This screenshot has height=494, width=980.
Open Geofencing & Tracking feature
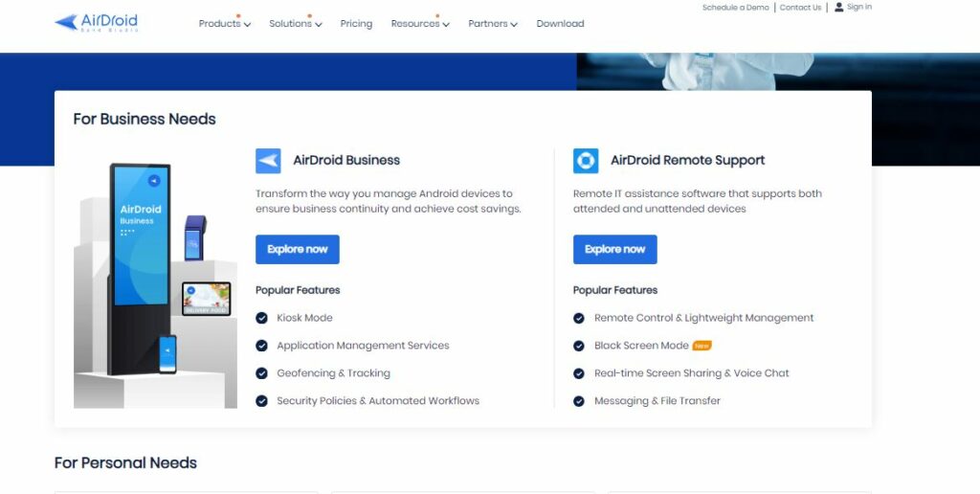[334, 373]
